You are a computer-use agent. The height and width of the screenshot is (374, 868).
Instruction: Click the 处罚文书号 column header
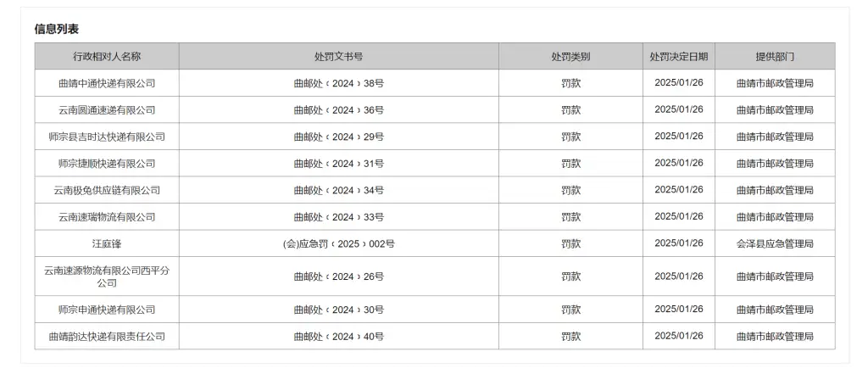338,57
